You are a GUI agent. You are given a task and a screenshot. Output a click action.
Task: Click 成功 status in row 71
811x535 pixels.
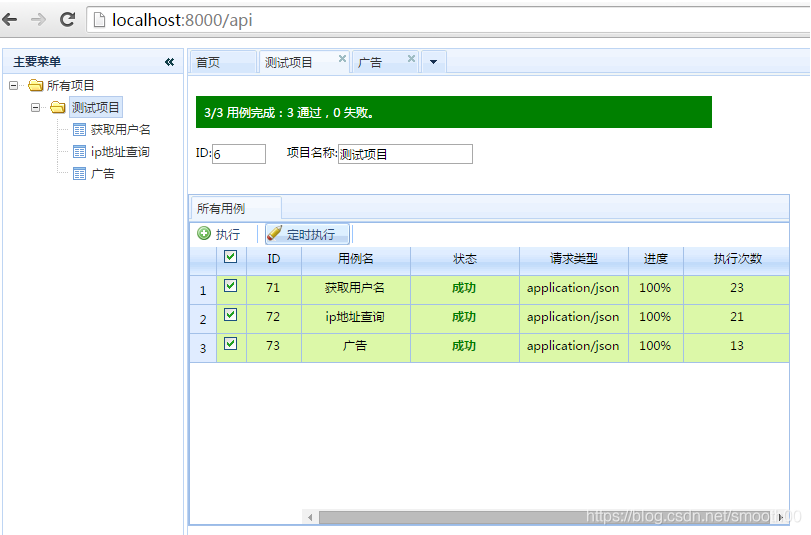click(464, 288)
